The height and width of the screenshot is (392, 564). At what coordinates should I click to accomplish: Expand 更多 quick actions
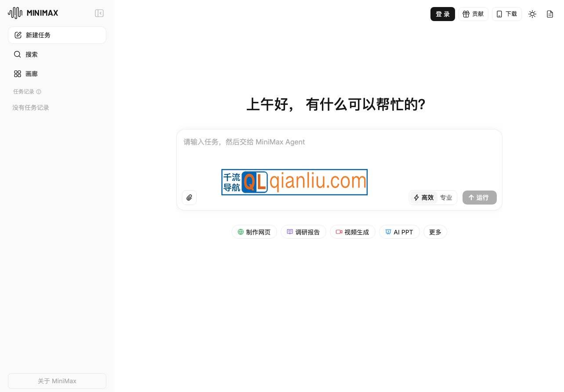[x=435, y=232]
